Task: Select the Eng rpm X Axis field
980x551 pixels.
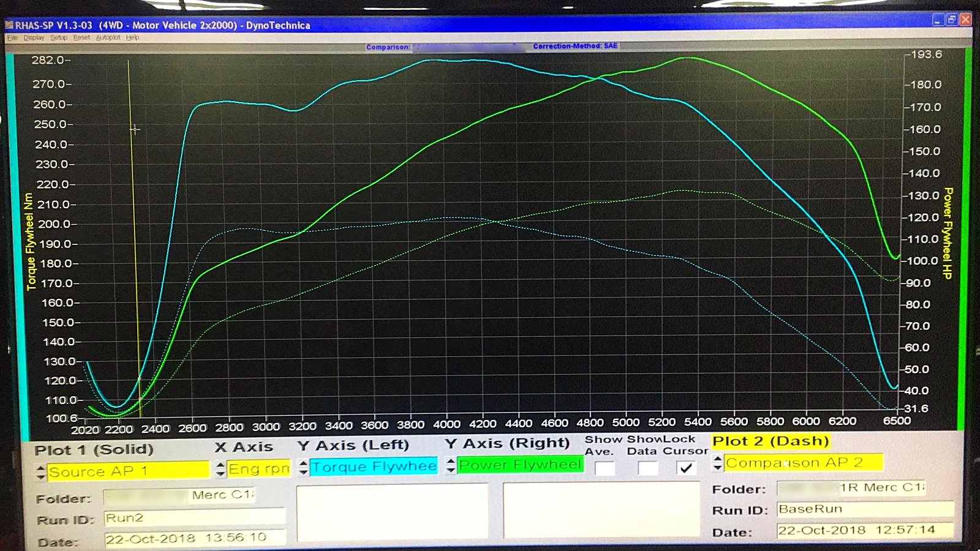Action: click(258, 469)
